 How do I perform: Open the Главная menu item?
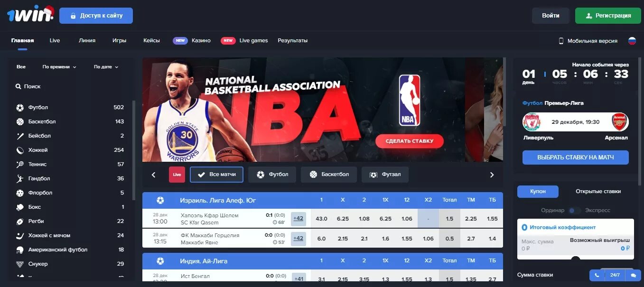coord(23,41)
